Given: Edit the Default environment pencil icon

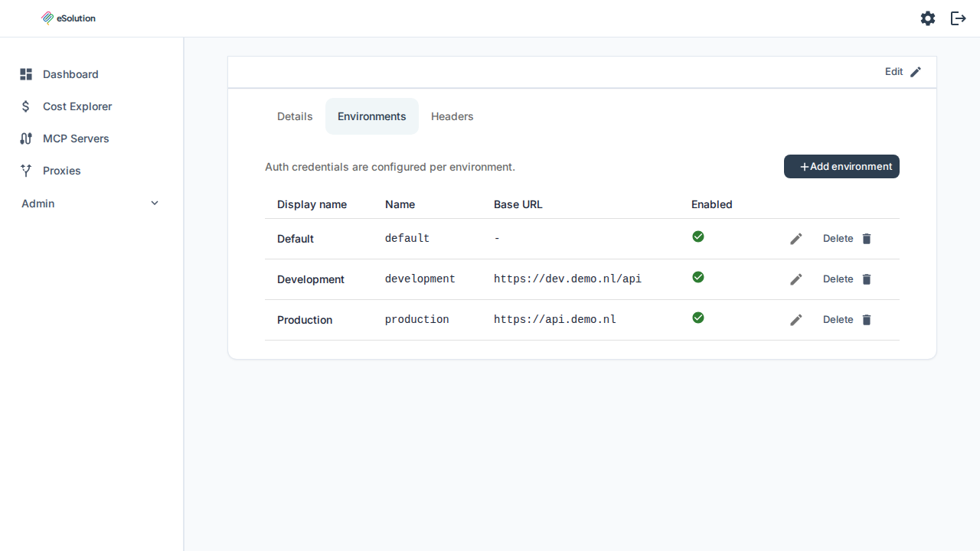Looking at the screenshot, I should tap(796, 239).
